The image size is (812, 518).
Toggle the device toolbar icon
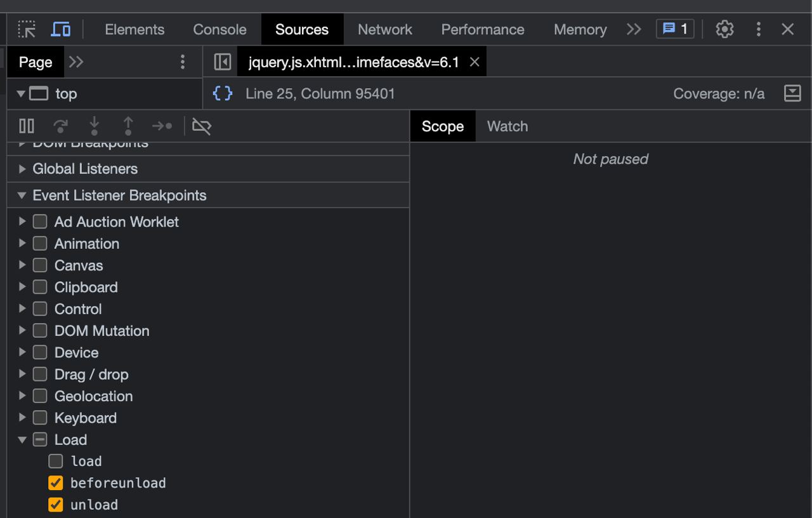click(x=61, y=29)
